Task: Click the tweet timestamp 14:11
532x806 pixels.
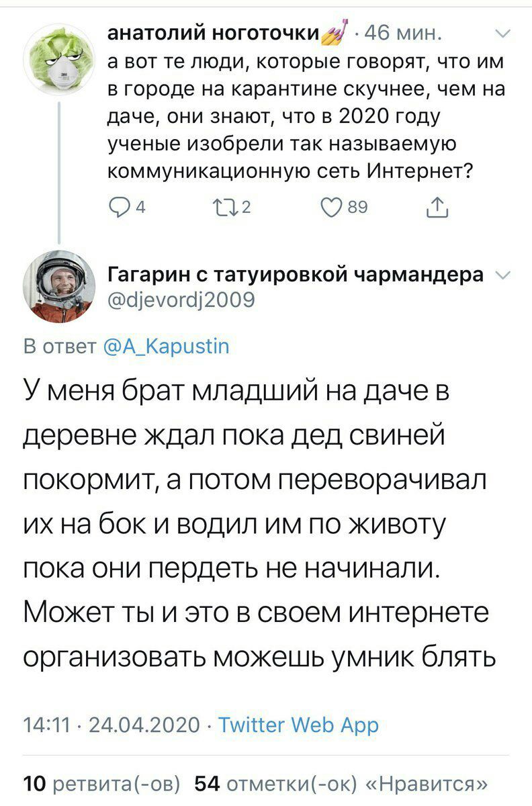Action: tap(47, 725)
